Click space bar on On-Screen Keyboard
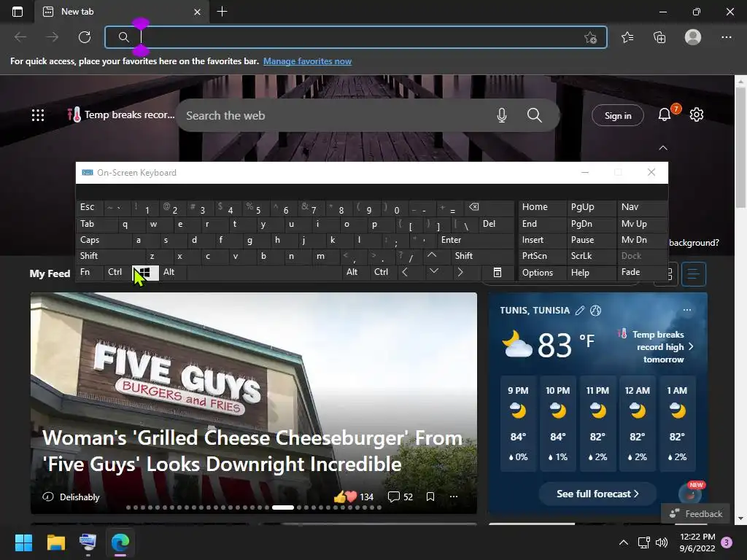 click(266, 273)
